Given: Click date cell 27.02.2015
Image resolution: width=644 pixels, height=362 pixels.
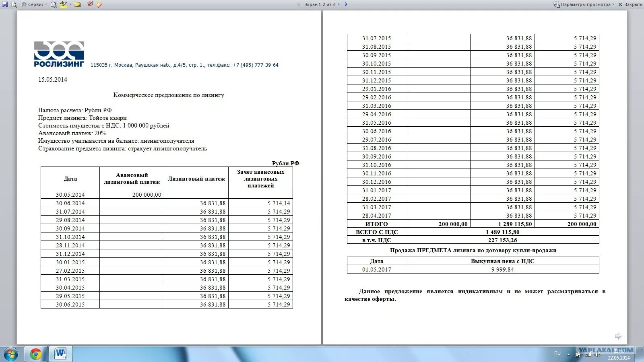Looking at the screenshot, I should pos(70,271).
